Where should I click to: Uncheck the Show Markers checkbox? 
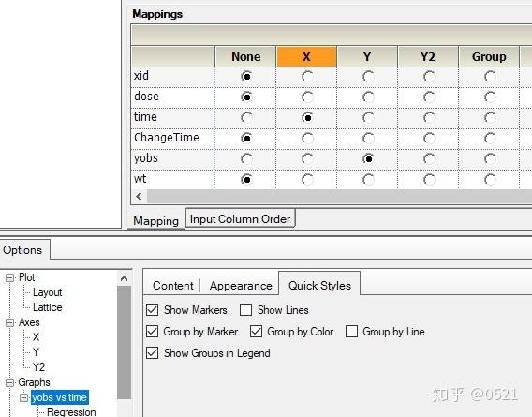pos(153,309)
